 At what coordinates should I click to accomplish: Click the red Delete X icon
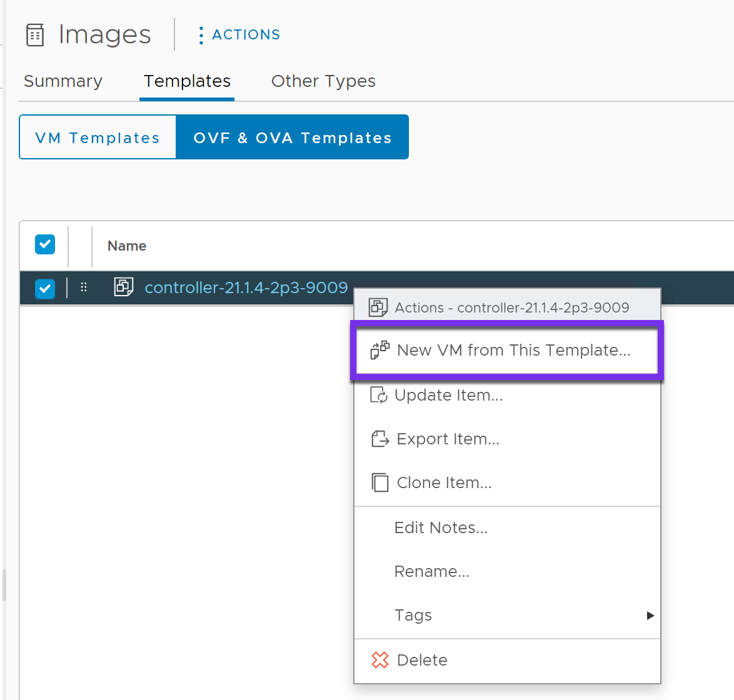(x=380, y=660)
